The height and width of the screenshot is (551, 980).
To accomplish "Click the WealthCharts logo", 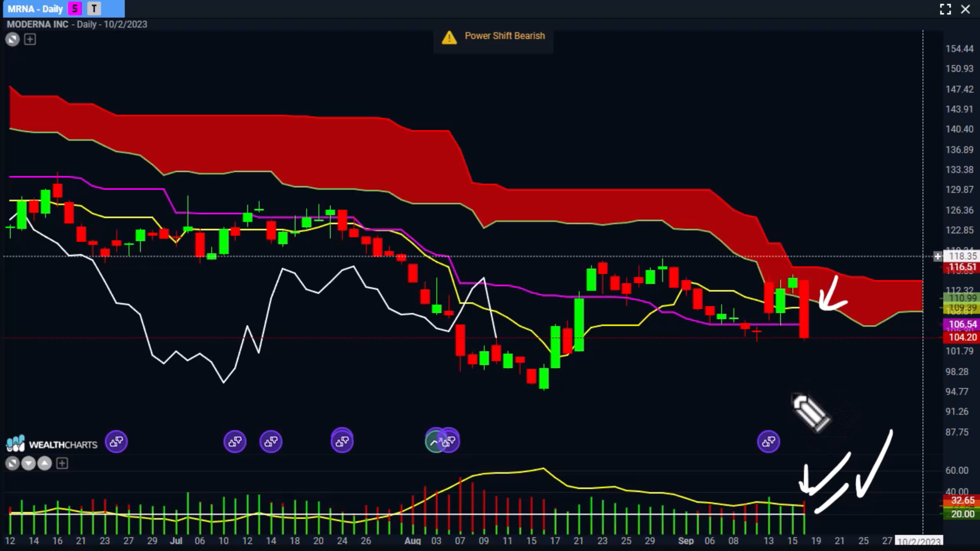I will (x=52, y=444).
